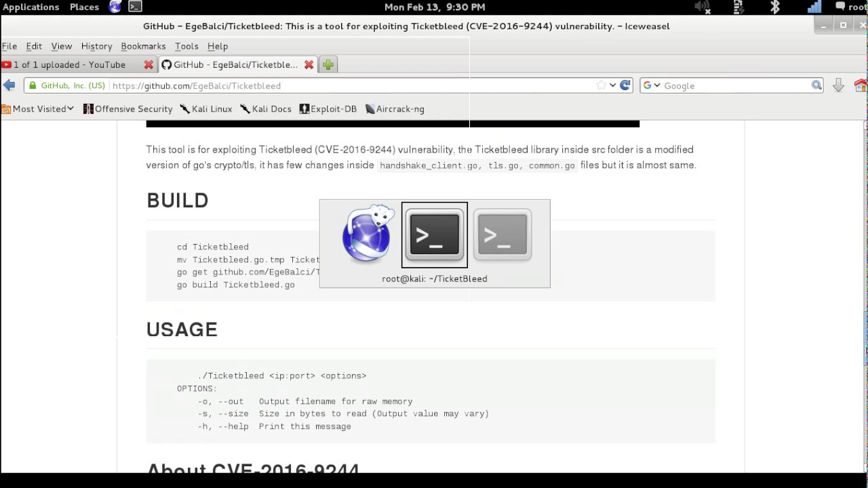Click the '-o, --out' option line
Screen dimensions: 868x488
(x=305, y=401)
